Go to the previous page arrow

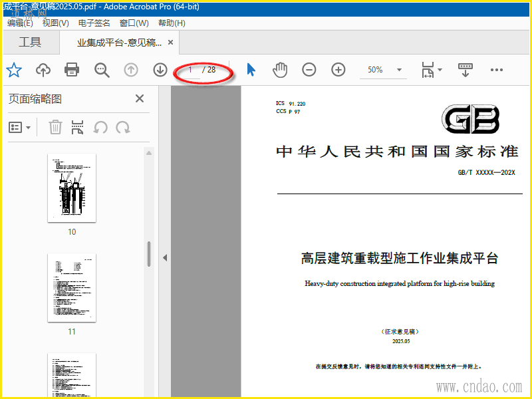pyautogui.click(x=131, y=70)
